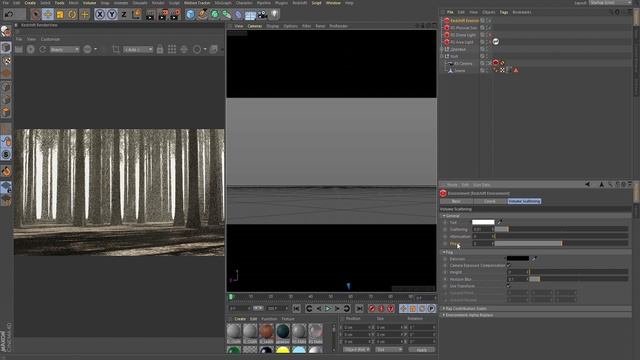The image size is (640, 360).
Task: Click the coordinate system icon
Action: (x=136, y=15)
